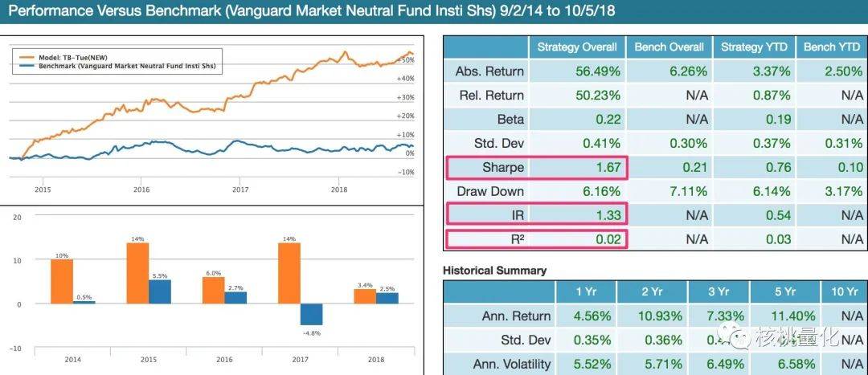Click the Strategy YTD column header
Viewport: 868px width, 375px height.
(x=754, y=47)
